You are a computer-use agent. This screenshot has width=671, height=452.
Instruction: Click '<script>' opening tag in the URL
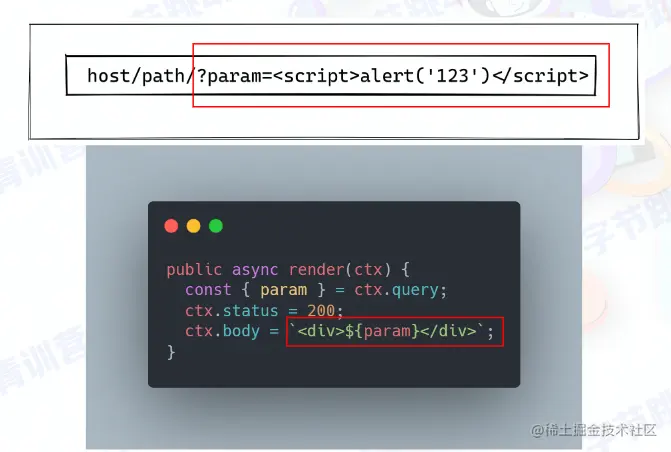316,76
